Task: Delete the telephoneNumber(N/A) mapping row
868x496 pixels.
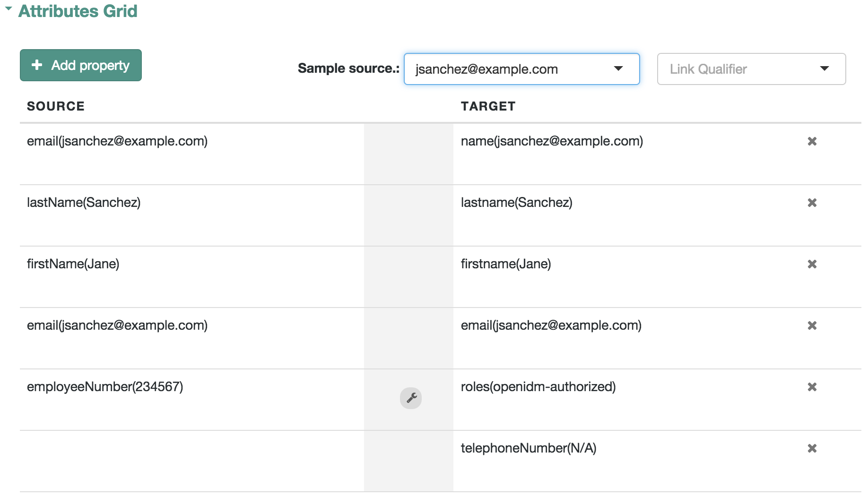Action: pyautogui.click(x=812, y=448)
